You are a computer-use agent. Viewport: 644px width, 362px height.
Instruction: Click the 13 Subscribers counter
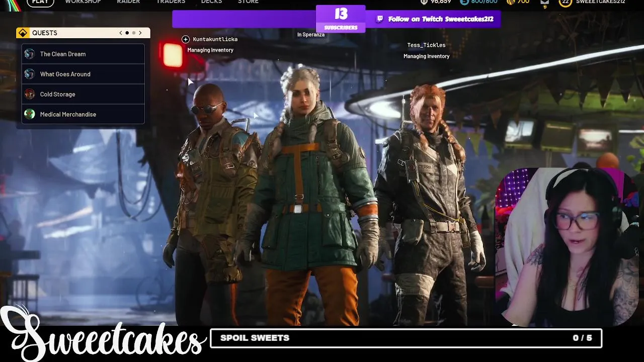(x=341, y=19)
